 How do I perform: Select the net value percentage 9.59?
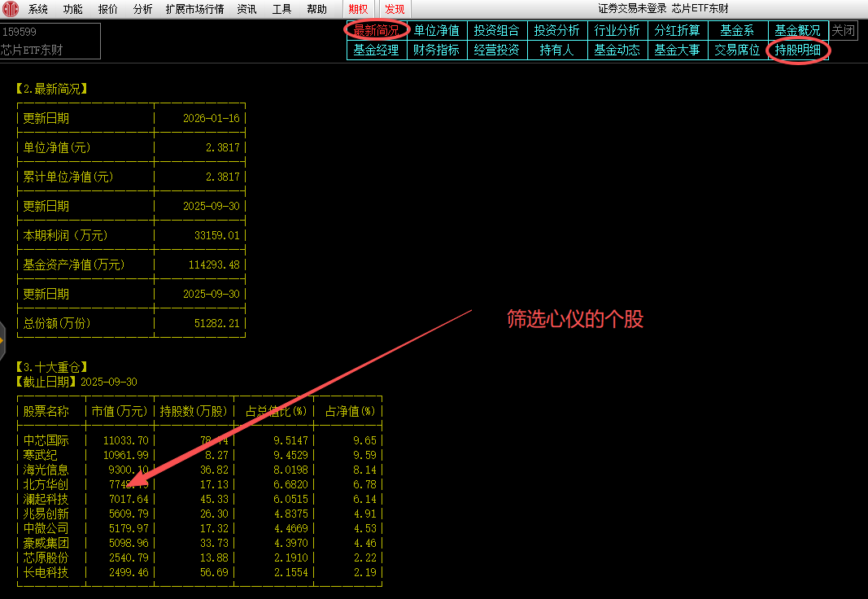pos(365,455)
